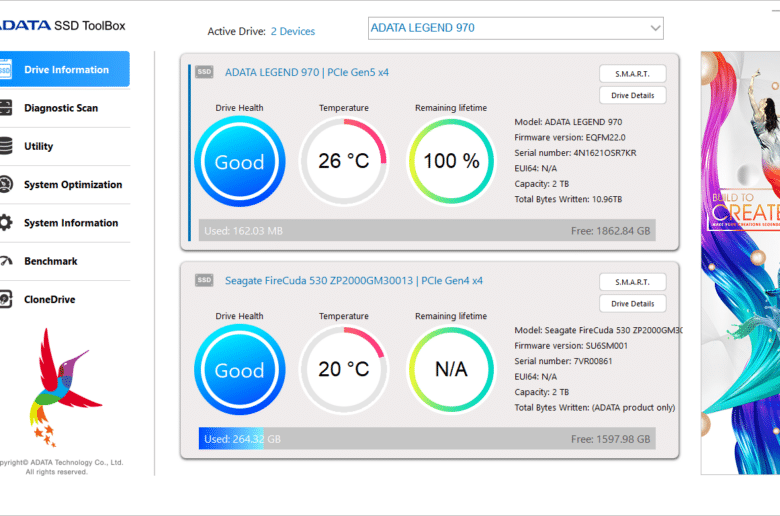
Task: Click the Used 264.32 GB usage bar
Action: click(x=427, y=438)
